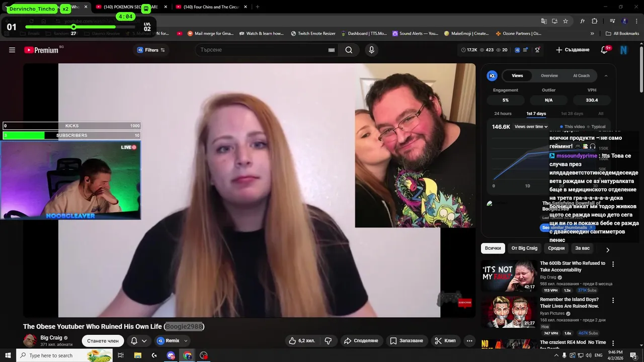Open the Big Craig channel name link

pos(51,338)
